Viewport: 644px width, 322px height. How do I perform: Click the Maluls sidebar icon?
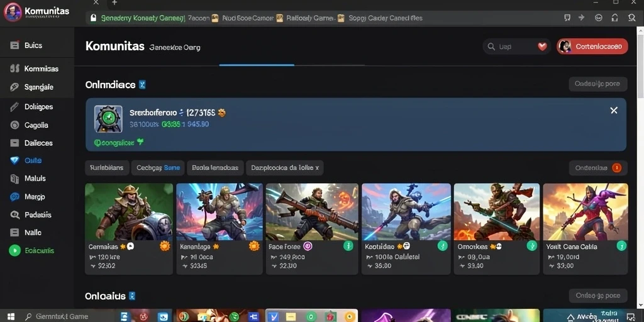point(14,179)
